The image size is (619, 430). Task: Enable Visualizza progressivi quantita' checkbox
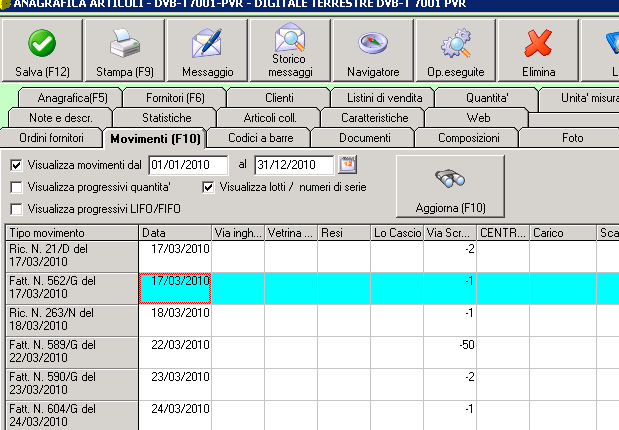(16, 187)
